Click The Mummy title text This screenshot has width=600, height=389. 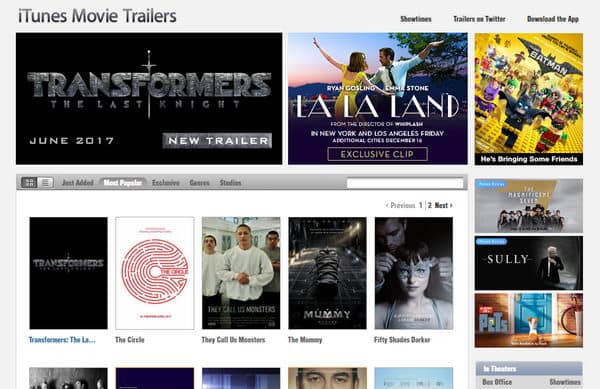(305, 340)
